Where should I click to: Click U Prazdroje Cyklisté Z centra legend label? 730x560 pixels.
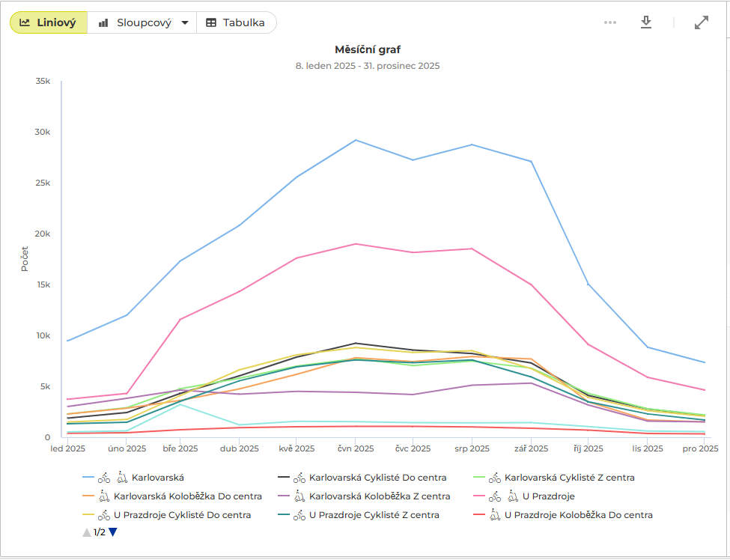[374, 514]
